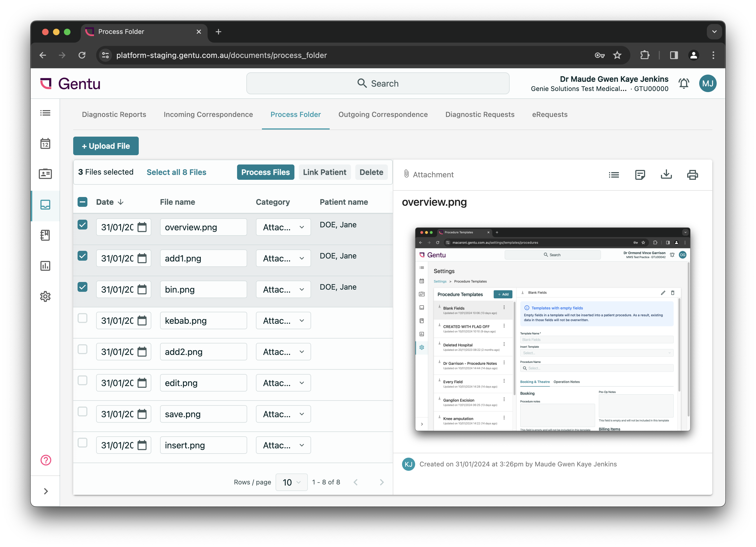Change the Rows per page dropdown
The image size is (756, 547).
pyautogui.click(x=291, y=482)
